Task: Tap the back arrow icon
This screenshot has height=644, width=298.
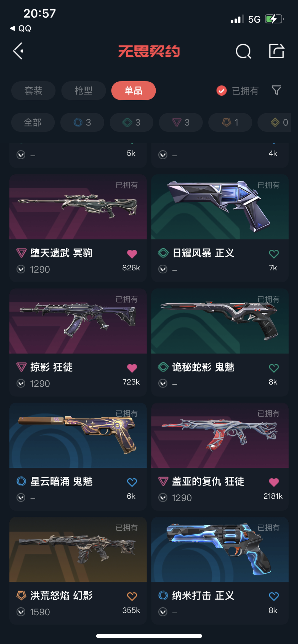Action: 18,51
